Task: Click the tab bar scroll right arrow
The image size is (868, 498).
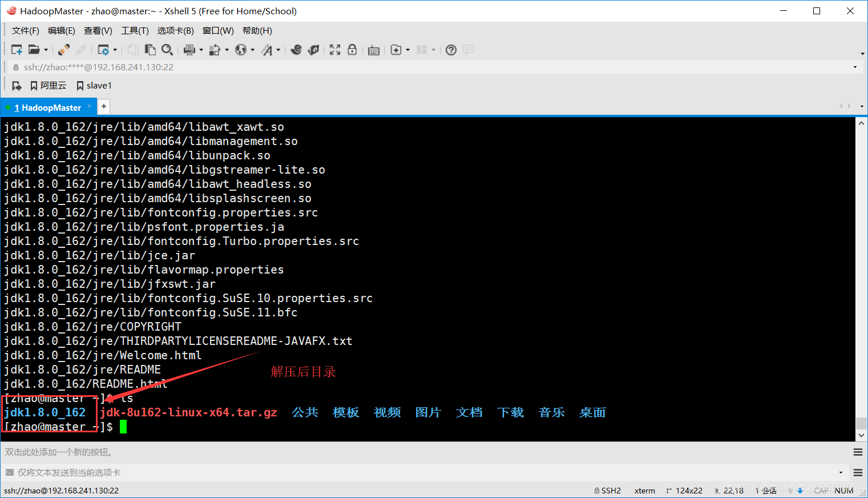Action: 850,106
